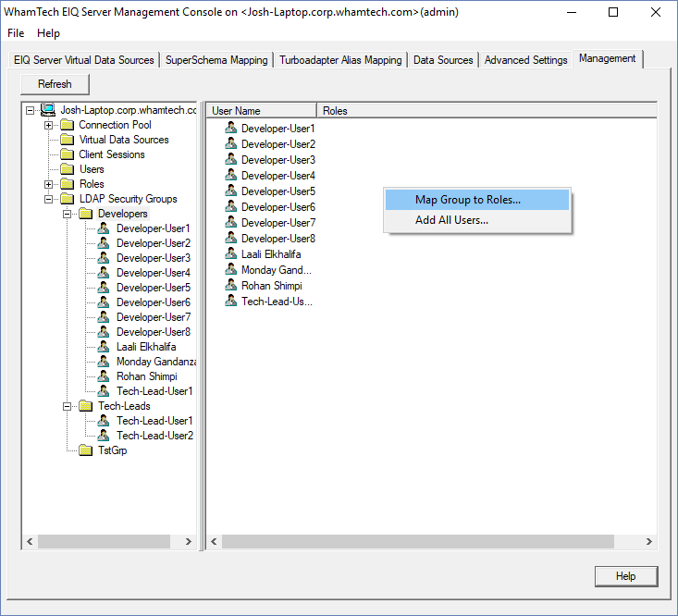Choose Map Group to Roles from context menu
This screenshot has width=678, height=616.
467,200
